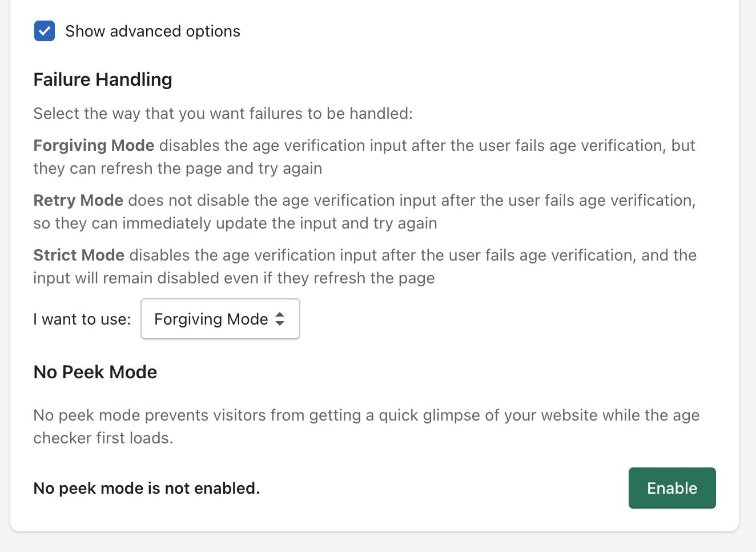Click the Failure Handling heading
The width and height of the screenshot is (756, 552).
[x=103, y=79]
